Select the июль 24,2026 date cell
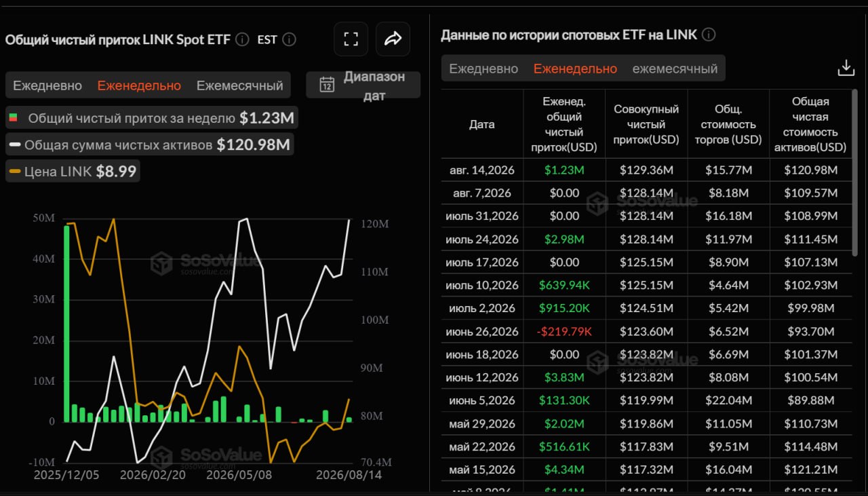The image size is (868, 496). pos(482,240)
